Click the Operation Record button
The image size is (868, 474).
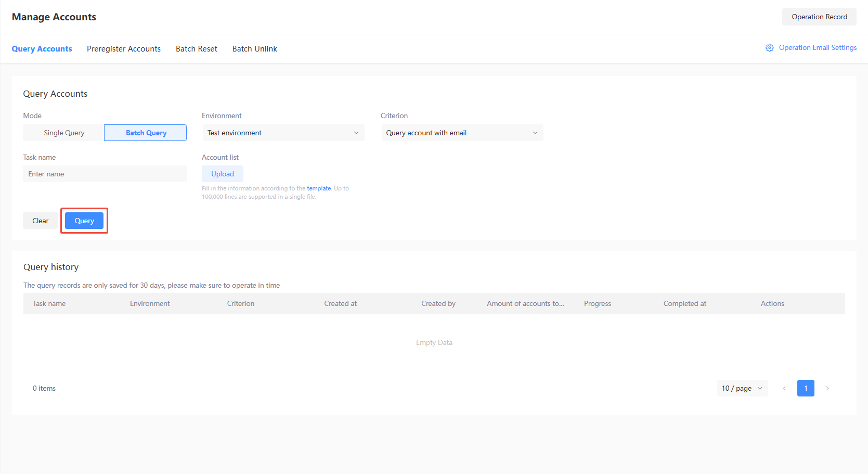[819, 17]
